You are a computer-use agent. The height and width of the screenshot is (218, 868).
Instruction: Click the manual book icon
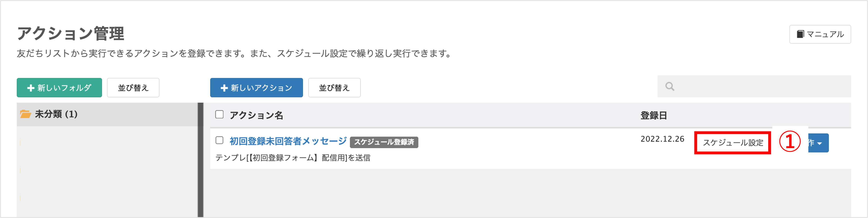point(800,34)
